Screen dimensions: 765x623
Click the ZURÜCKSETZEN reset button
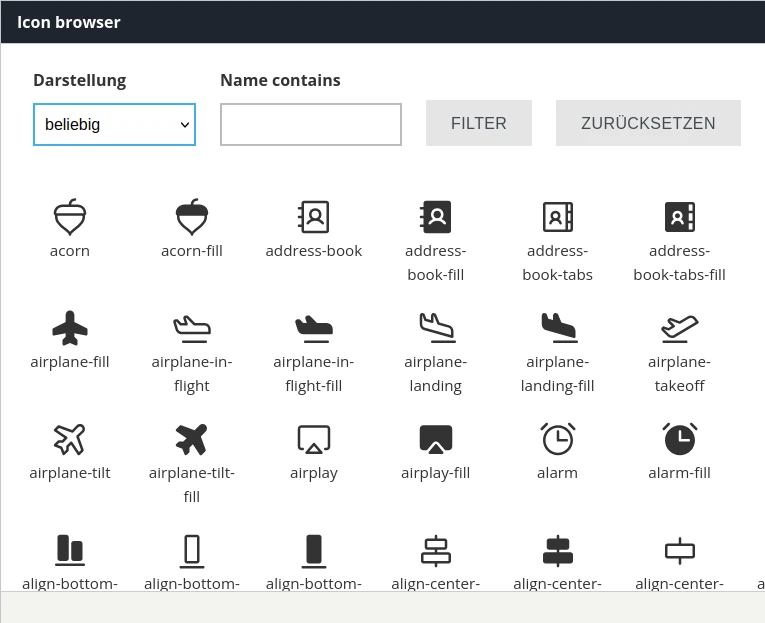tap(648, 123)
